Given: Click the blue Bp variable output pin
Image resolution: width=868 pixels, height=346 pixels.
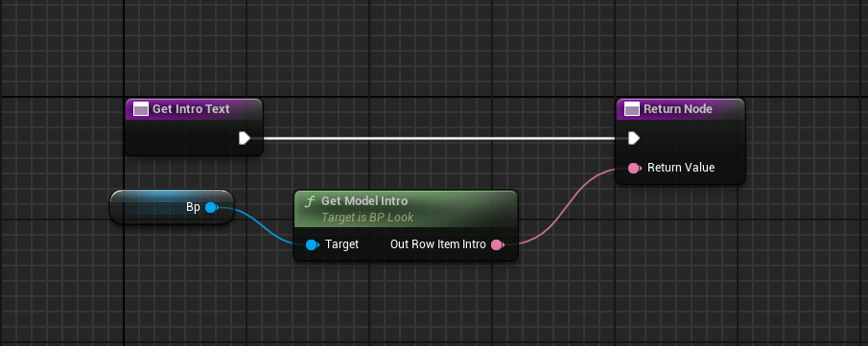Looking at the screenshot, I should (211, 208).
